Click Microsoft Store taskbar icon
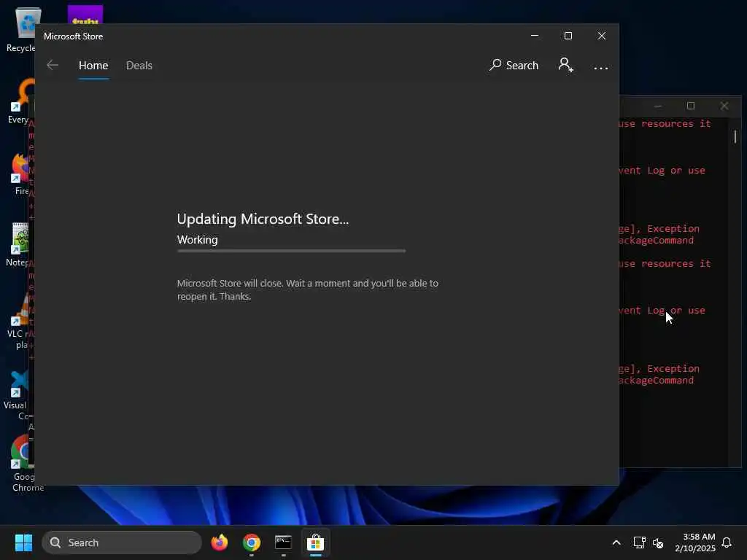 [x=315, y=542]
